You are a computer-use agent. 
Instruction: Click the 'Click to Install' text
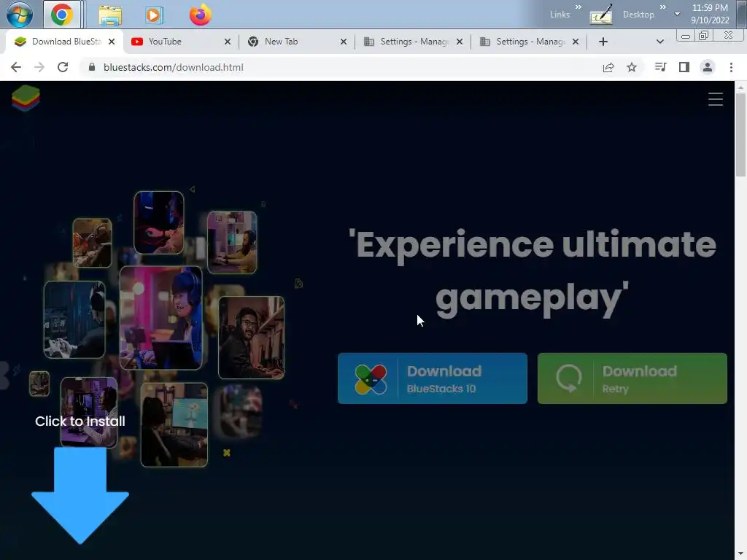coord(80,421)
